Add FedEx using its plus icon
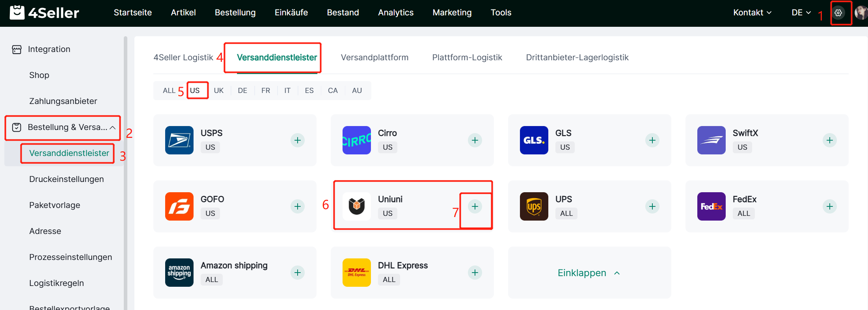 click(829, 206)
